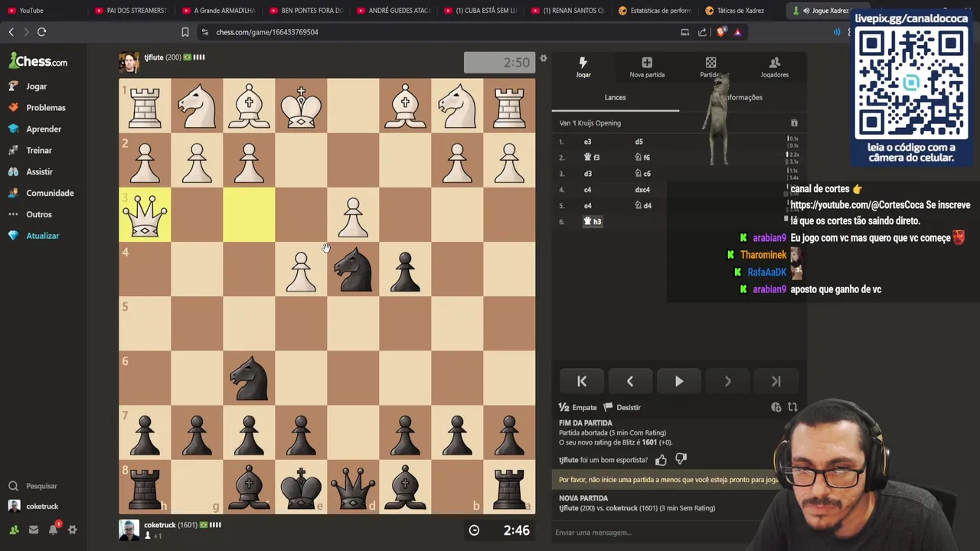This screenshot has height=551, width=980.
Task: Select move d5 in the move list
Action: click(639, 142)
